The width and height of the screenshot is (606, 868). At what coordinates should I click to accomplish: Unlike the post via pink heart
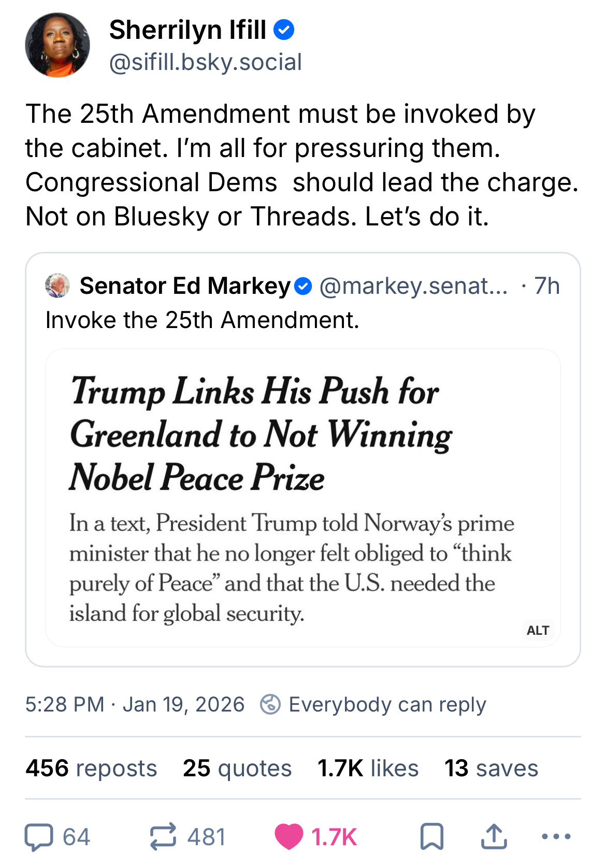click(288, 836)
